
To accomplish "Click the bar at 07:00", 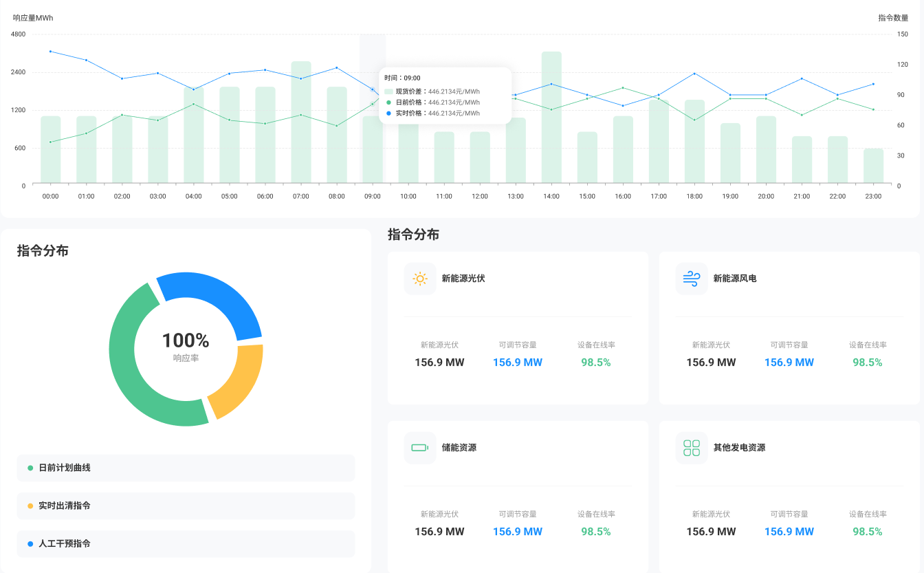I will click(301, 122).
